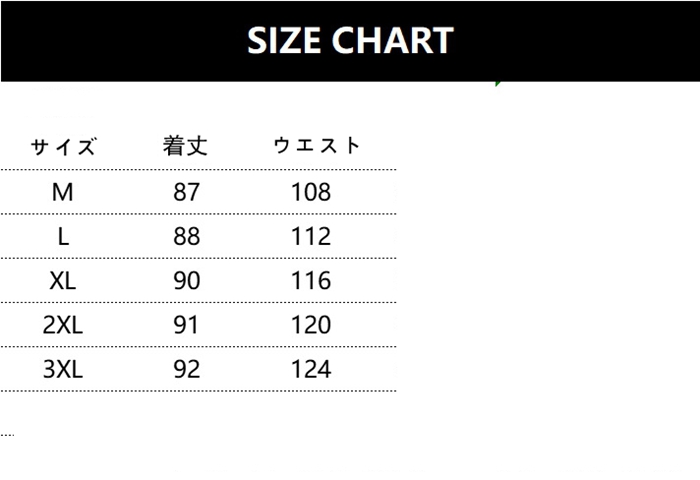Screen dimensions: 700x480
Task: Click waist value 120
Action: 311,325
